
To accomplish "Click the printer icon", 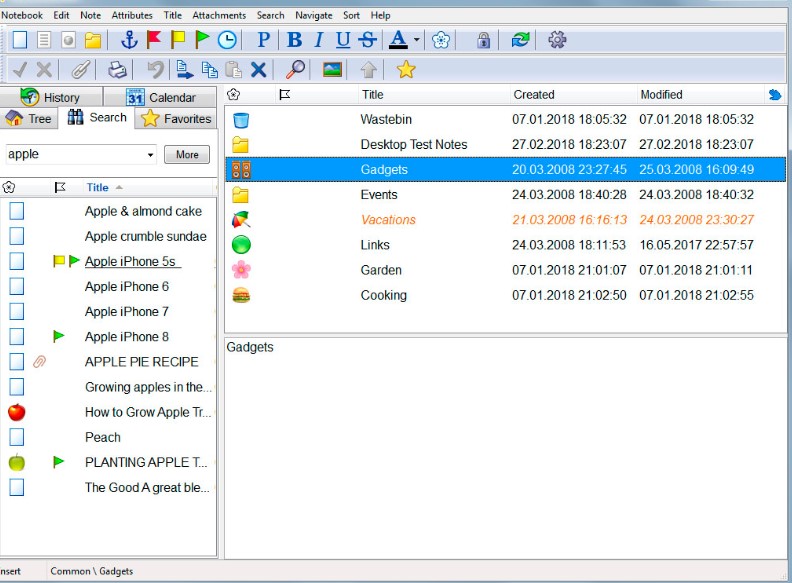I will (x=117, y=70).
